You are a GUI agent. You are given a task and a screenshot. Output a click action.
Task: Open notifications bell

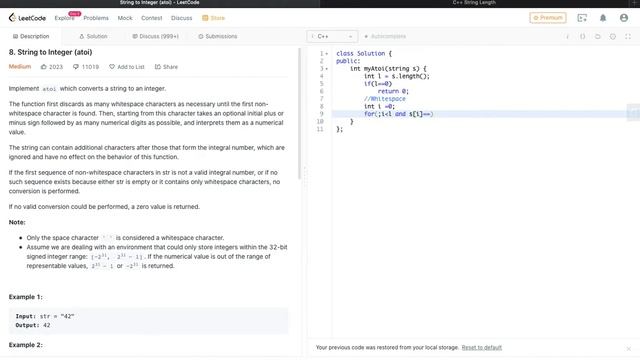pos(603,18)
